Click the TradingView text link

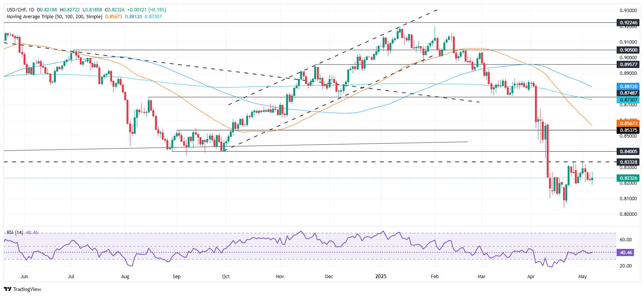[x=27, y=289]
